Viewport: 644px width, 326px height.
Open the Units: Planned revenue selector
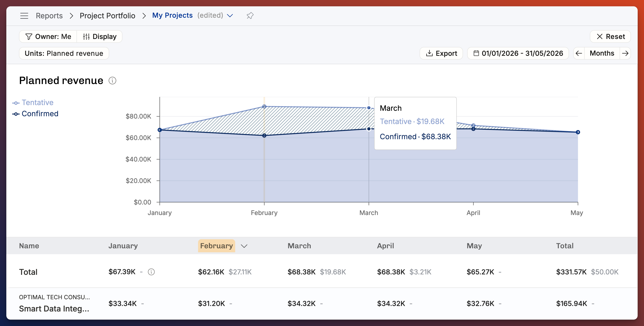click(64, 53)
